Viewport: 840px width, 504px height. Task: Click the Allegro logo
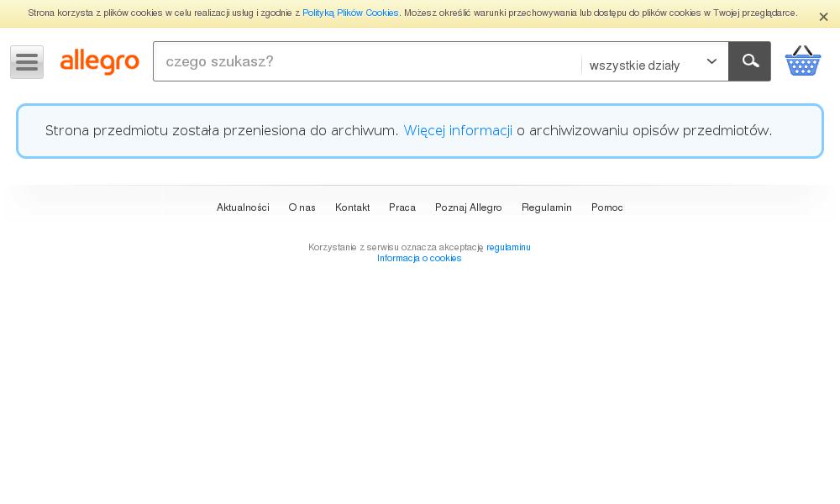[100, 61]
